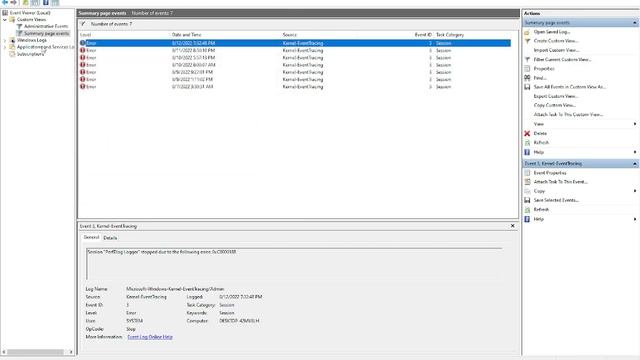Choose Create Custom View action

[x=556, y=41]
